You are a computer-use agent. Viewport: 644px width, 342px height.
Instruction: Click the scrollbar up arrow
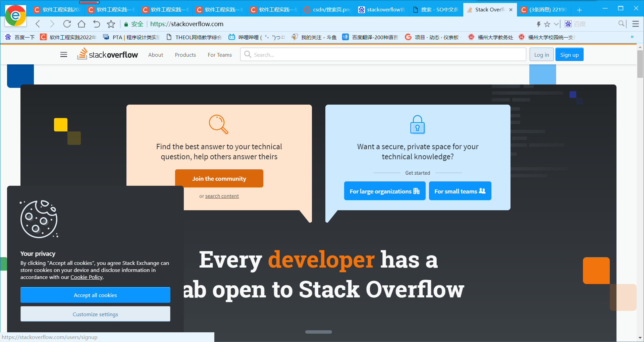640,47
